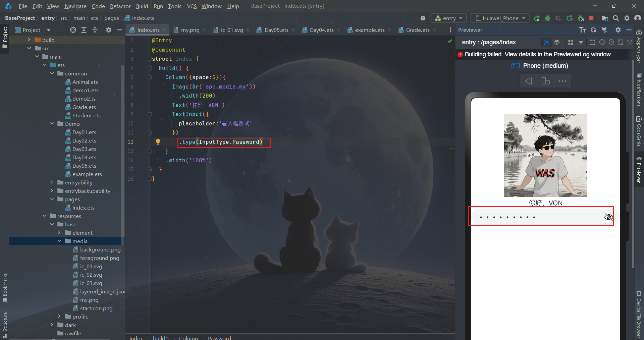This screenshot has height=340, width=644.
Task: Select startIcon.png in media folder
Action: [x=96, y=308]
